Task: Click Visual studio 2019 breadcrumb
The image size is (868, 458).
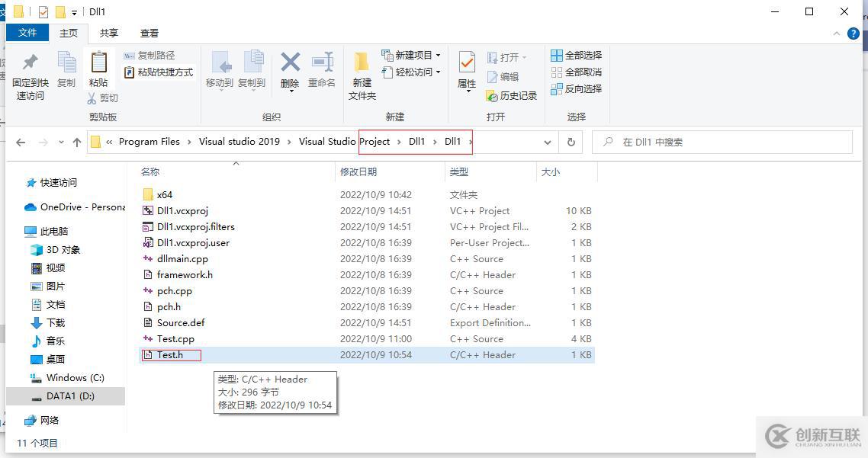Action: coord(240,142)
